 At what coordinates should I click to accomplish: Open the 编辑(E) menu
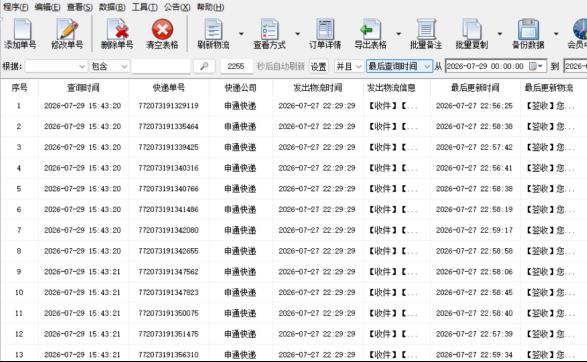click(x=47, y=7)
